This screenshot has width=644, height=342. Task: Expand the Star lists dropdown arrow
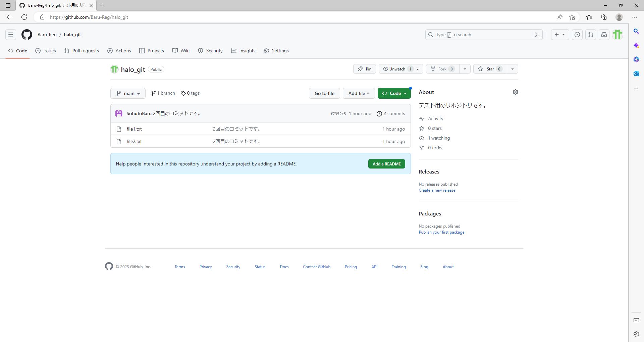(x=513, y=69)
